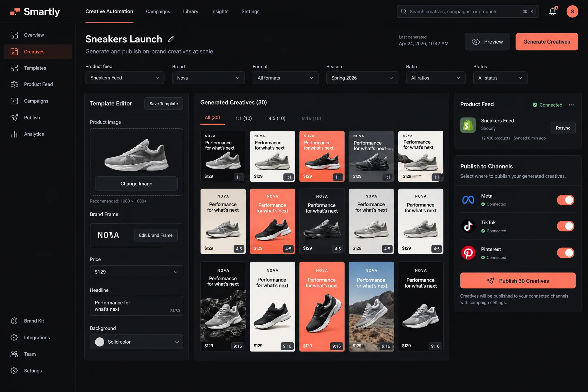Click the Shopify icon for Sneakers Feed
The height and width of the screenshot is (392, 588).
[x=468, y=125]
